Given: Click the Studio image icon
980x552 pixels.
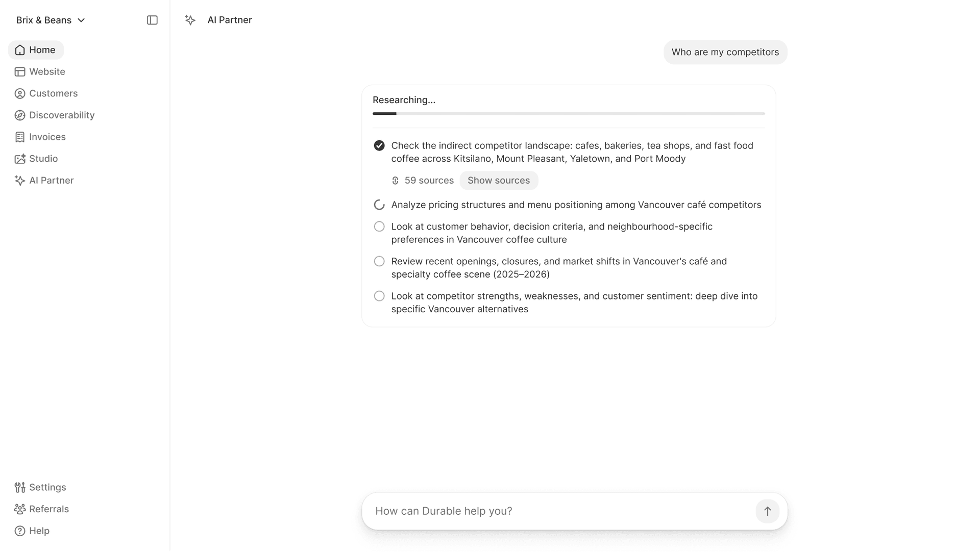Looking at the screenshot, I should pyautogui.click(x=20, y=159).
